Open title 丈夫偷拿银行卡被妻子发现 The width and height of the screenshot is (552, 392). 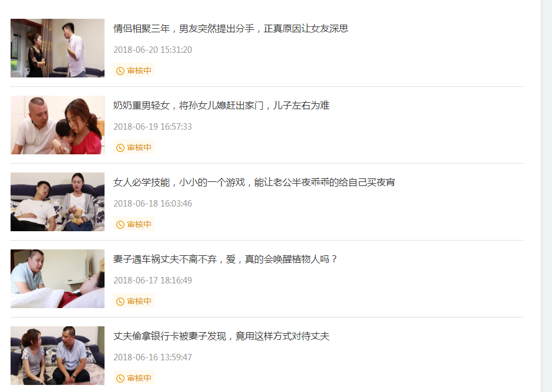click(x=221, y=336)
